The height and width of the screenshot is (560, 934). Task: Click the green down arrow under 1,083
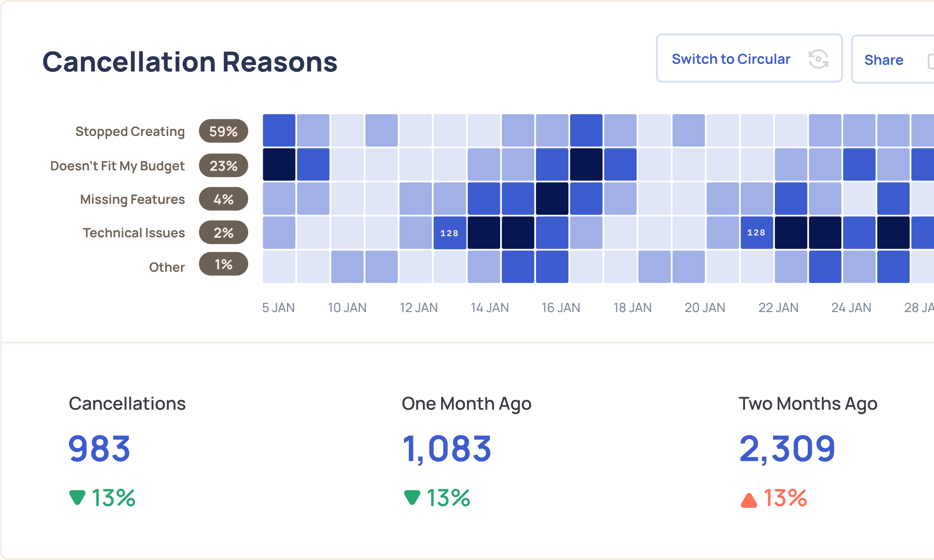[x=412, y=497]
